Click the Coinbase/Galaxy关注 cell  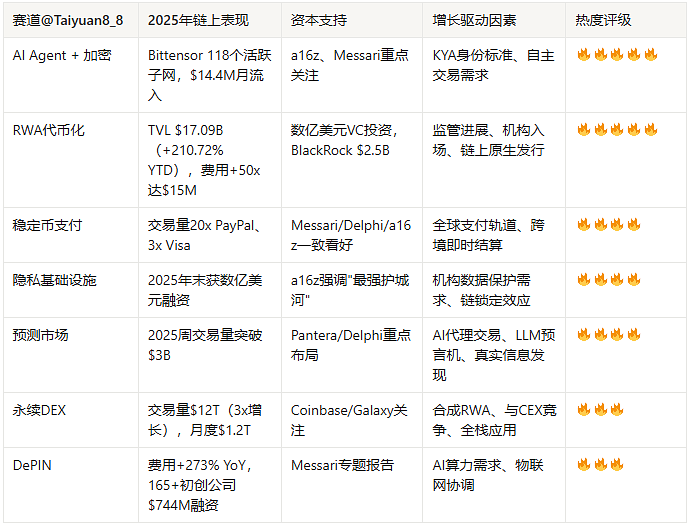[349, 420]
